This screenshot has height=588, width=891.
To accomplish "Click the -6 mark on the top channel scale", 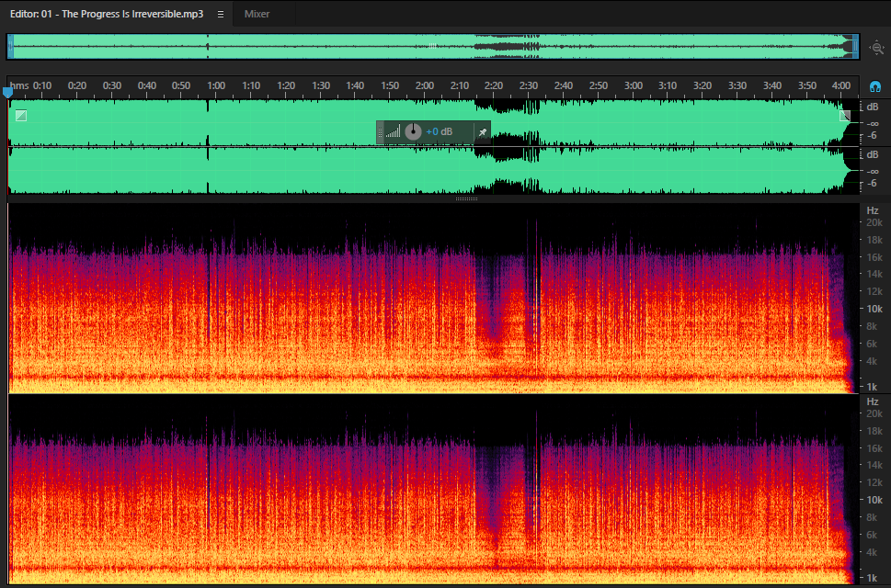I will coord(872,136).
